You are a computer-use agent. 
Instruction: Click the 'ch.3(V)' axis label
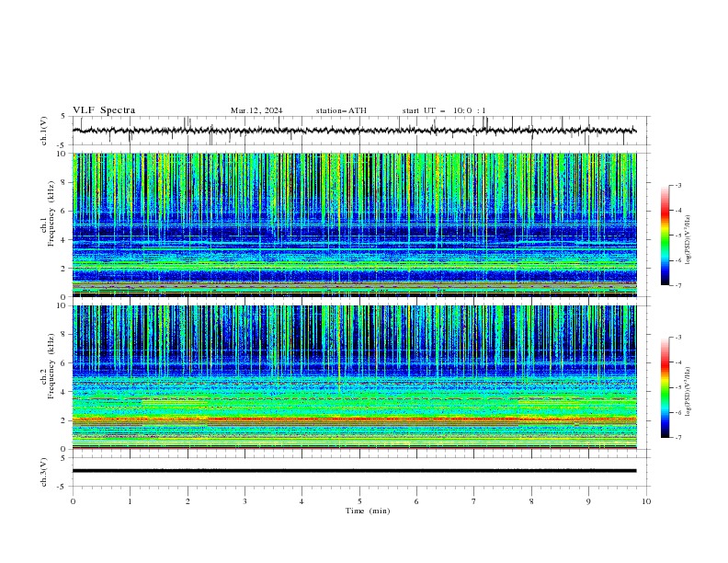coord(44,472)
